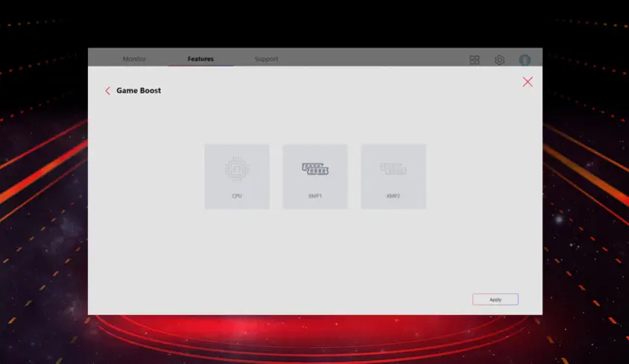
Task: Click the XMP1 memory module icon
Action: coord(315,169)
